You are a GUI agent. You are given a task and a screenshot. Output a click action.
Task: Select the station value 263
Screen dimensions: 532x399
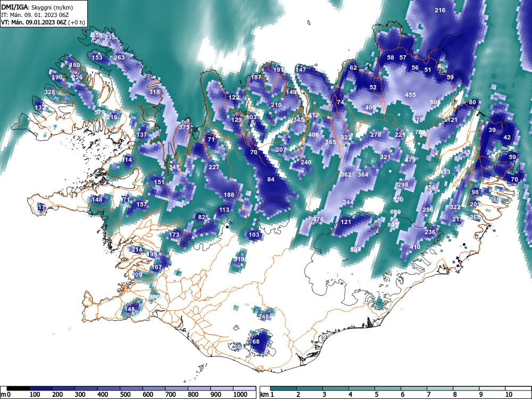[119, 57]
